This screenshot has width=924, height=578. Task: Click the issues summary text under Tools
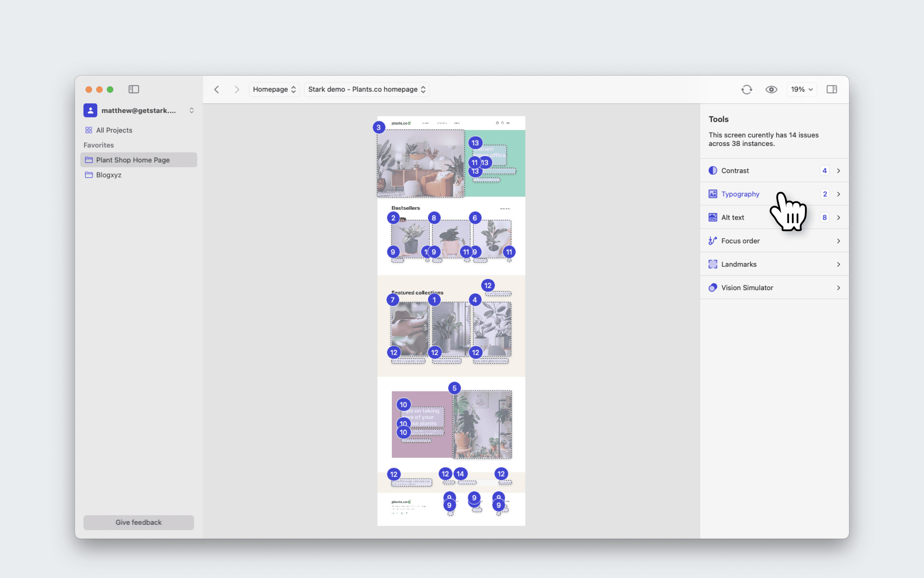coord(763,139)
